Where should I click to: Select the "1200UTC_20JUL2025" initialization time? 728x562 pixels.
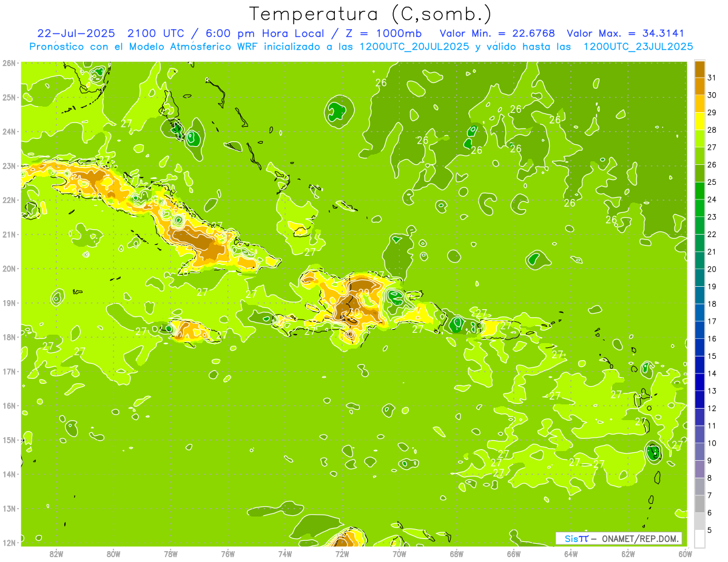(x=414, y=47)
